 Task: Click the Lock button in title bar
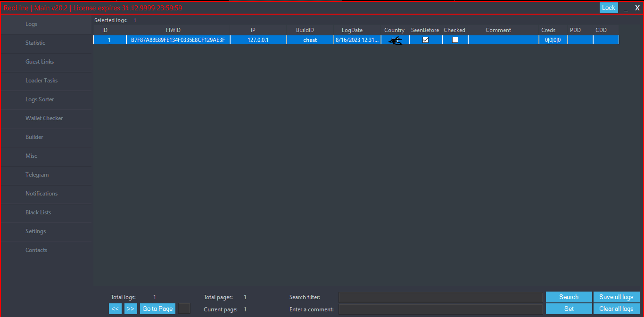click(x=609, y=8)
